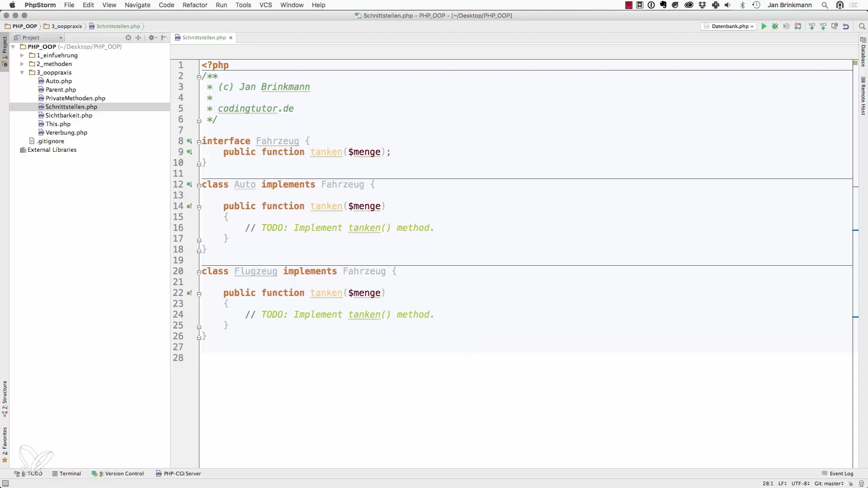Screen dimensions: 868x488
Task: Collapse the 3_ooppraxis folder
Action: pos(22,72)
